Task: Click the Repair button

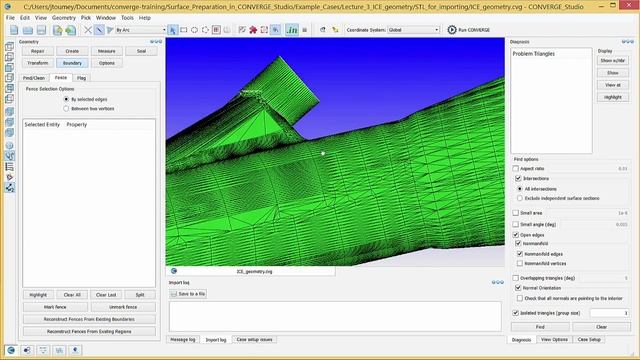Action: click(38, 51)
